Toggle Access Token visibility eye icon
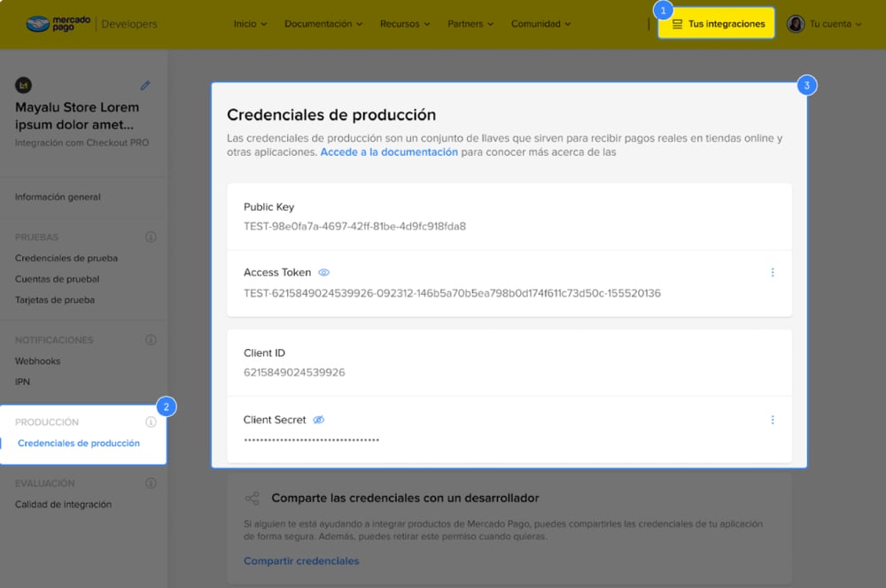The image size is (886, 588). [323, 272]
